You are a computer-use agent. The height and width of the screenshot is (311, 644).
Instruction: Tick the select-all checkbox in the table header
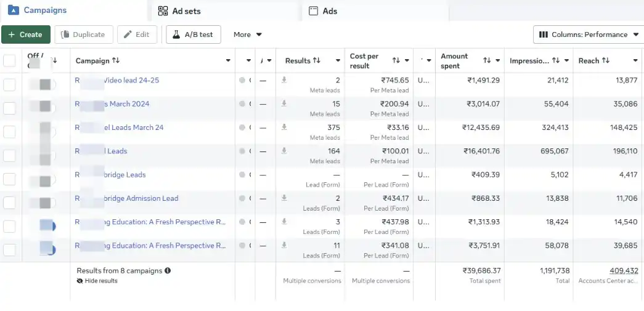pyautogui.click(x=10, y=60)
